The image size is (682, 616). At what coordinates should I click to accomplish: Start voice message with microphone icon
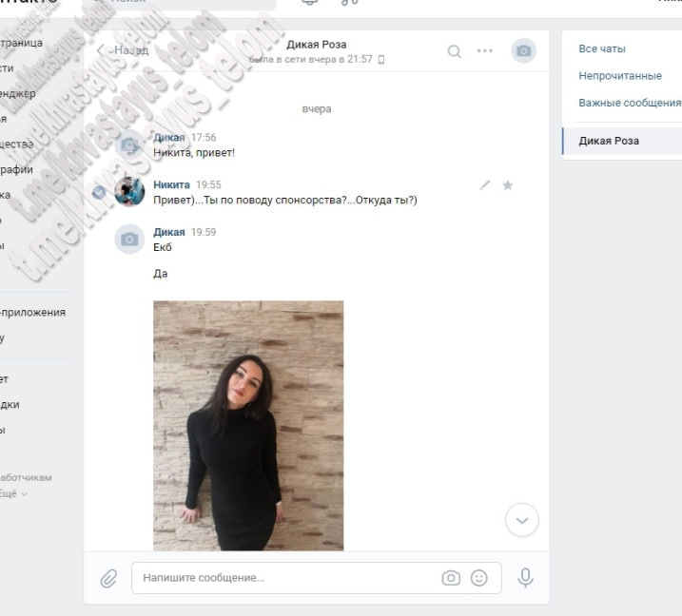click(525, 578)
